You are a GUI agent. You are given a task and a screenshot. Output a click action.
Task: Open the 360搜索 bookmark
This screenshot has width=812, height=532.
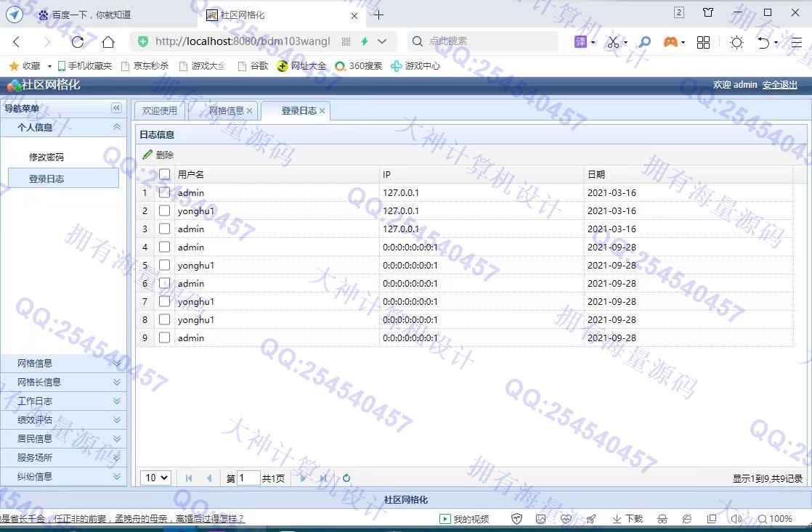pyautogui.click(x=358, y=66)
